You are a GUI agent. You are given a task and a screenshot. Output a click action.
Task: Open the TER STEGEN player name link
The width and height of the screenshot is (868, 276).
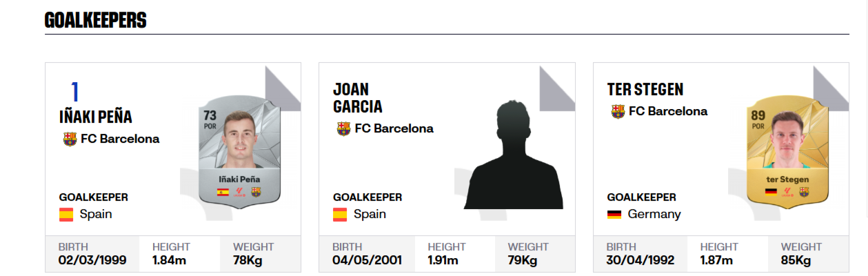click(x=645, y=90)
